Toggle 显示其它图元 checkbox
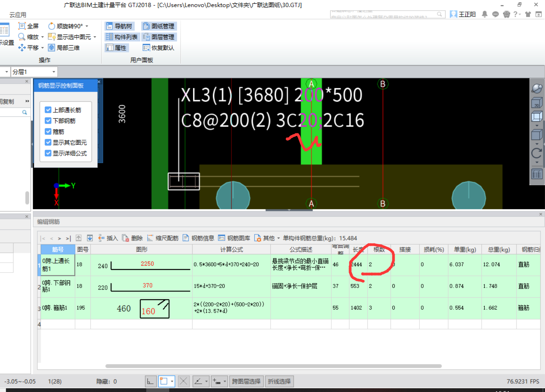Viewport: 545px width, 392px height. point(48,142)
